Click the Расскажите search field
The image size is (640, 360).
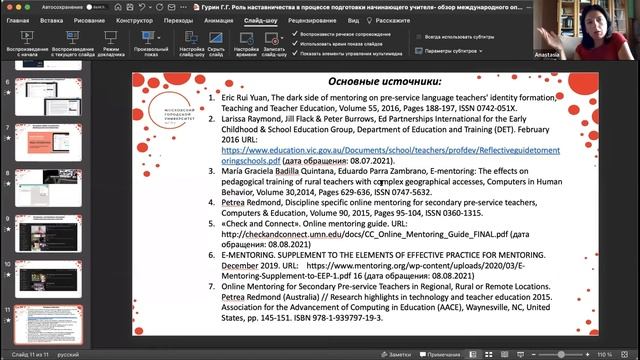coord(388,20)
